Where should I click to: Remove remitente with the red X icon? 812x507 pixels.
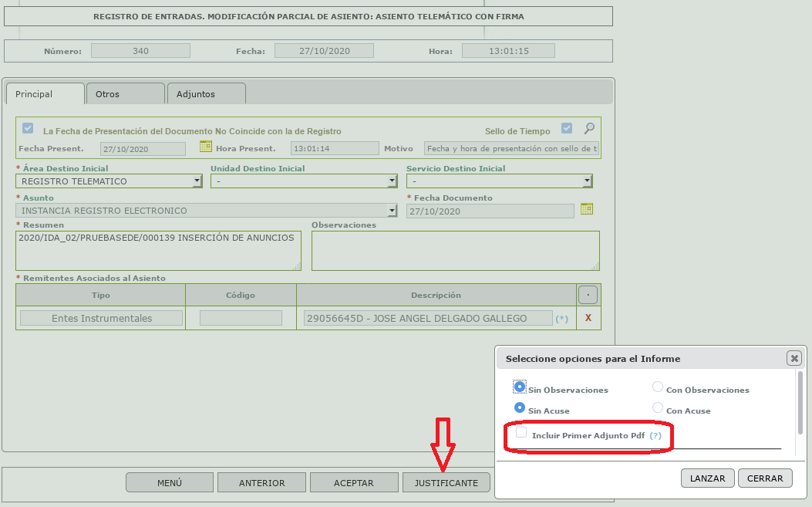pyautogui.click(x=588, y=318)
